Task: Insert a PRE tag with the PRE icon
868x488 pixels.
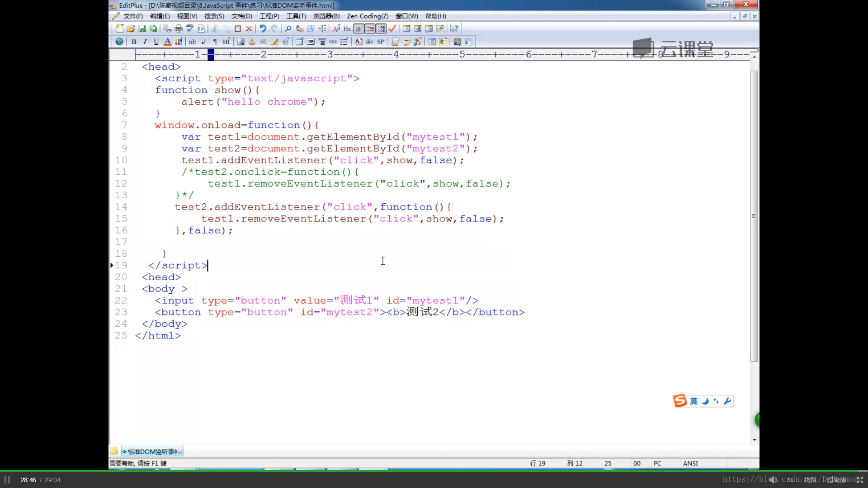Action: pyautogui.click(x=333, y=42)
